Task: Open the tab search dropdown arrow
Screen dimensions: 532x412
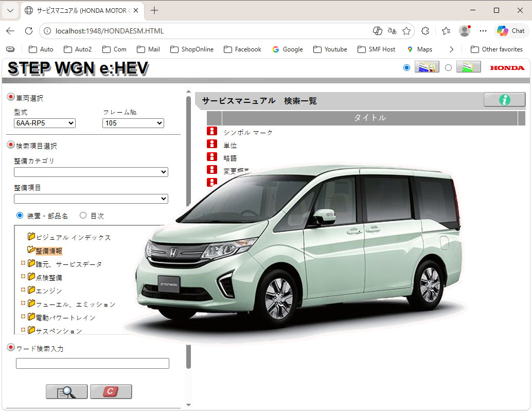Action: tap(10, 10)
